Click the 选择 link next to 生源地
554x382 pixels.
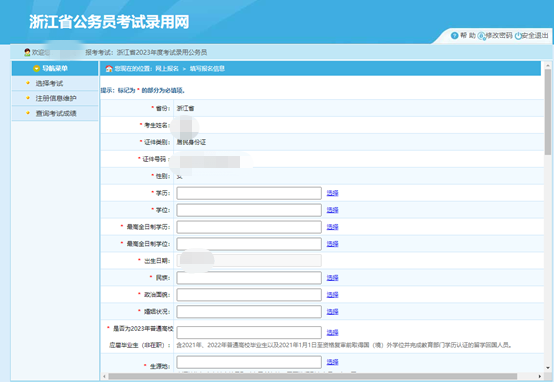coord(332,362)
